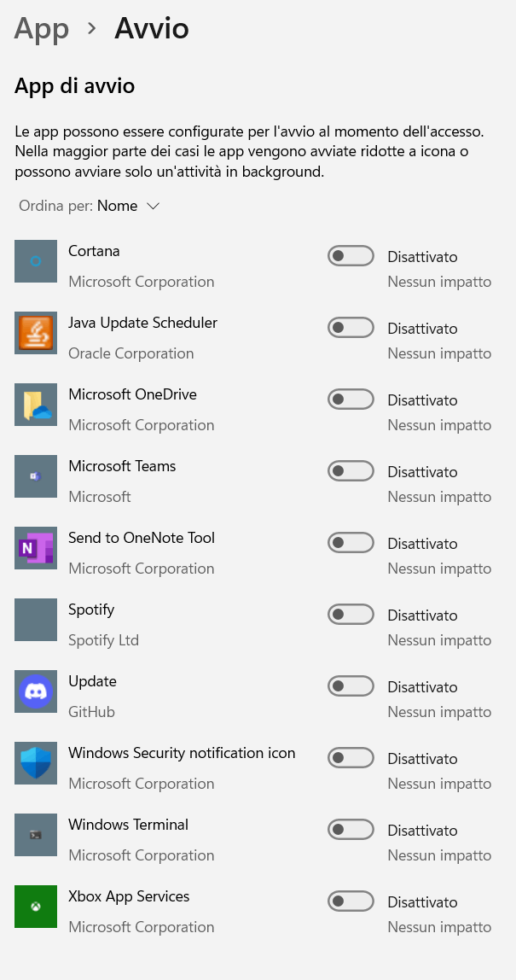Screen dimensions: 516x980
Task: Click Disattivato status for Xbox App Services
Action: click(x=422, y=902)
